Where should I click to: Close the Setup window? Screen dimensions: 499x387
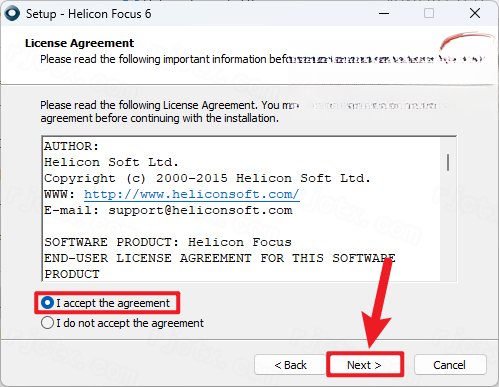(x=475, y=14)
